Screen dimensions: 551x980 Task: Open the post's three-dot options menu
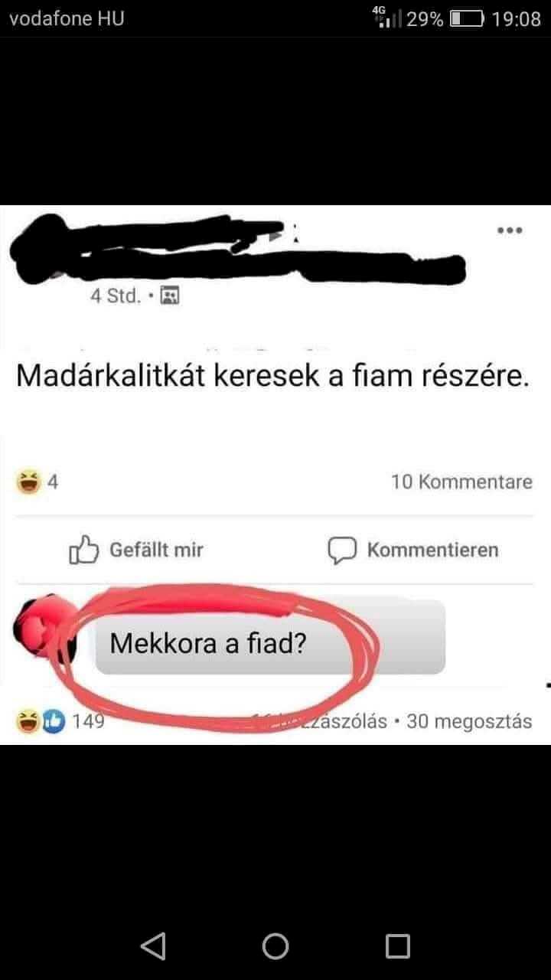click(x=509, y=230)
